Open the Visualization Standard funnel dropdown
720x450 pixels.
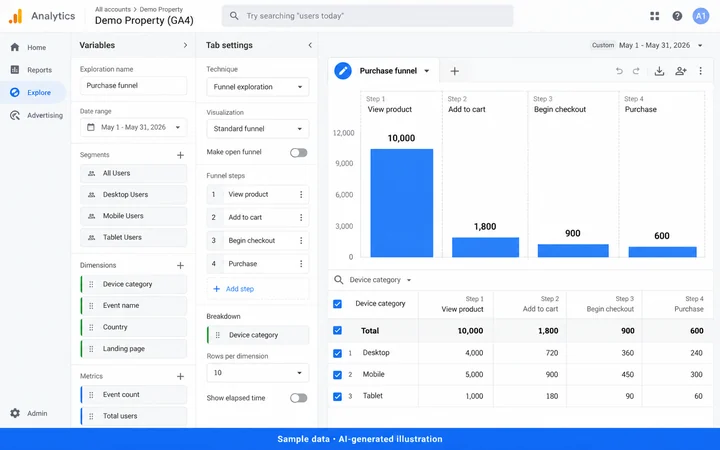258,129
